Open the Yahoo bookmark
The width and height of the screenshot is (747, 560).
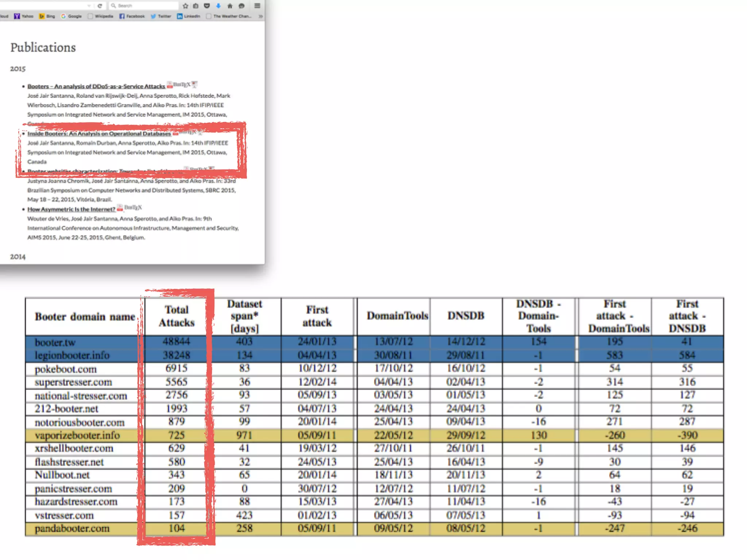[x=23, y=16]
